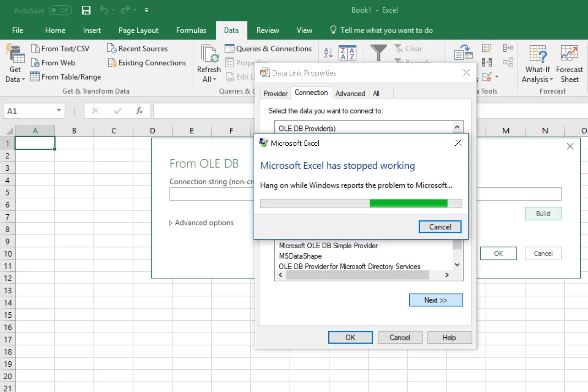Click the Refresh All icon
The height and width of the screenshot is (392, 588).
pos(209,54)
